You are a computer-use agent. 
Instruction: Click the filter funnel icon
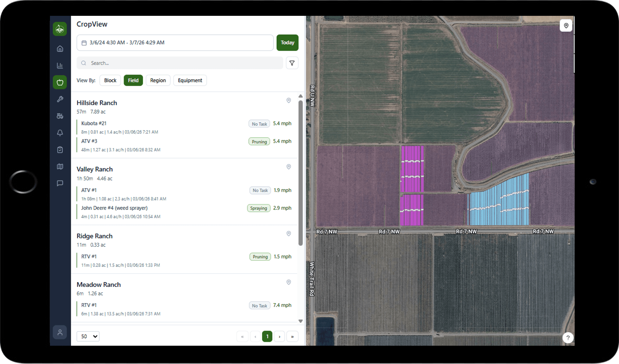pyautogui.click(x=292, y=63)
